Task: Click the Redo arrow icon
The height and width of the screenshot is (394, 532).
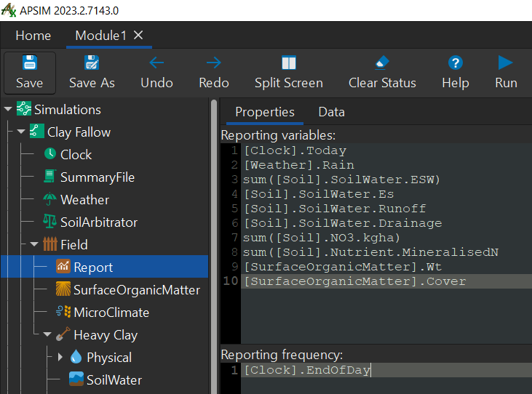Action: (x=214, y=63)
